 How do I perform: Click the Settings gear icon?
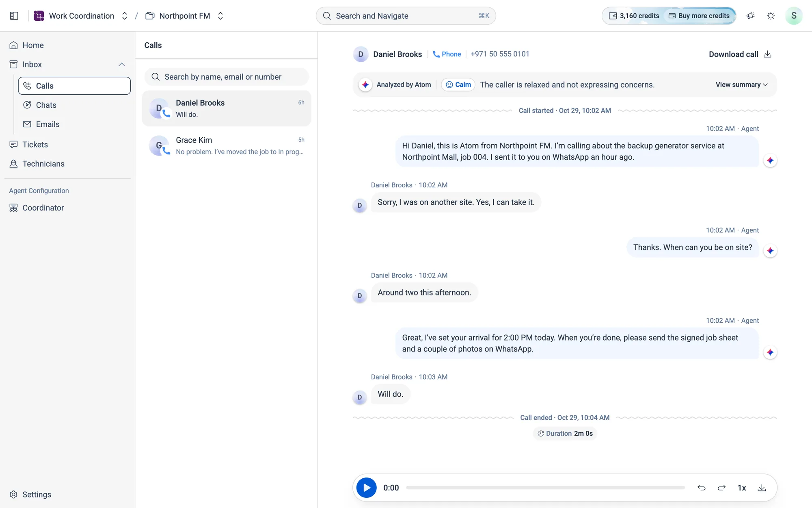[x=13, y=494]
